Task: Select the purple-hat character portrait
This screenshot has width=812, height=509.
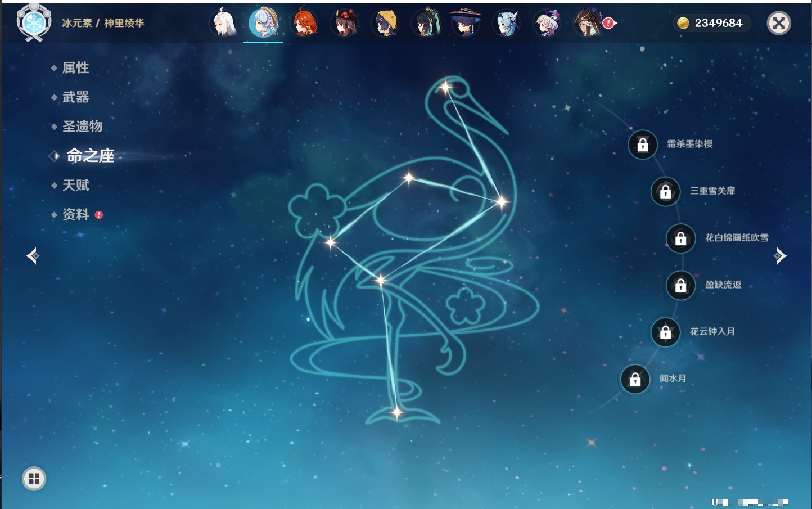Action: 547,23
